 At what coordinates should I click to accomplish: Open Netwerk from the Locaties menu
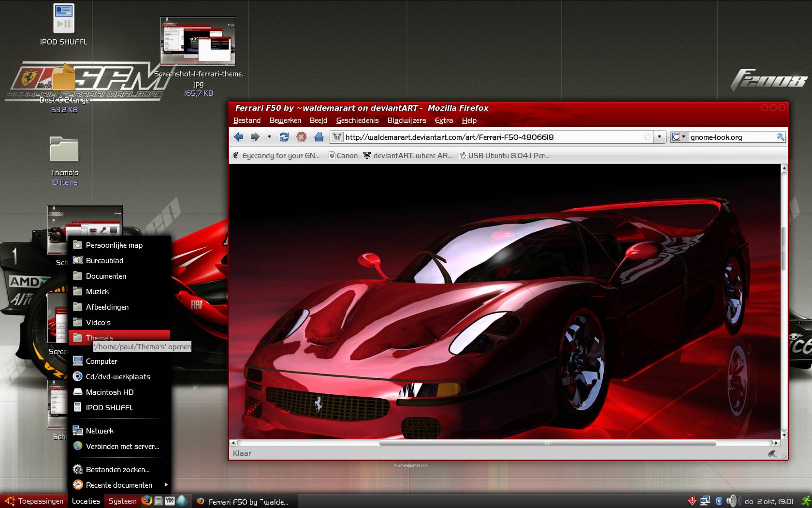tap(119, 431)
